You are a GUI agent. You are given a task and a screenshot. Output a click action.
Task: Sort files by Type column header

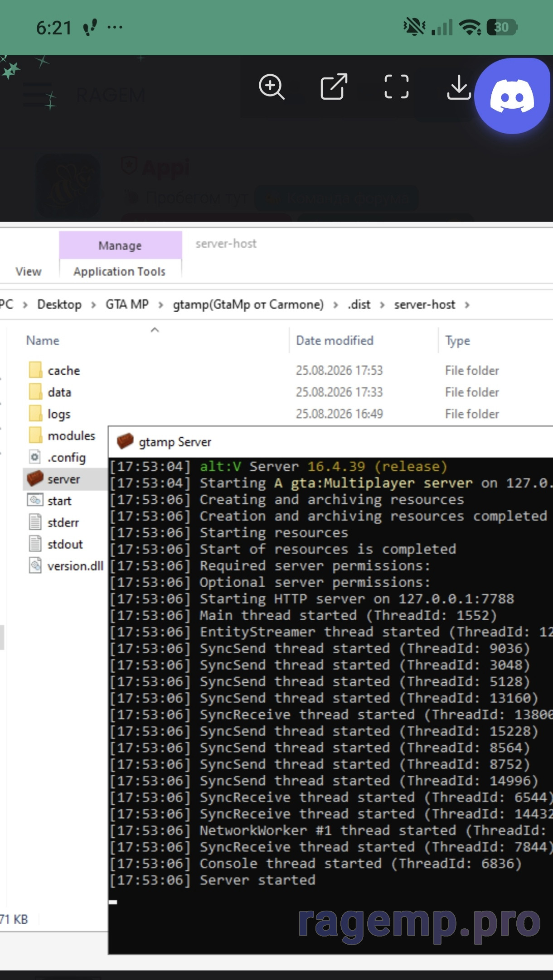click(x=457, y=341)
